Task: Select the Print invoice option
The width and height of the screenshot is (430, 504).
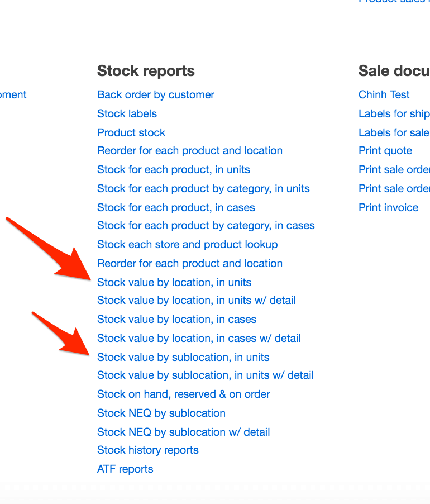Action: (x=388, y=207)
